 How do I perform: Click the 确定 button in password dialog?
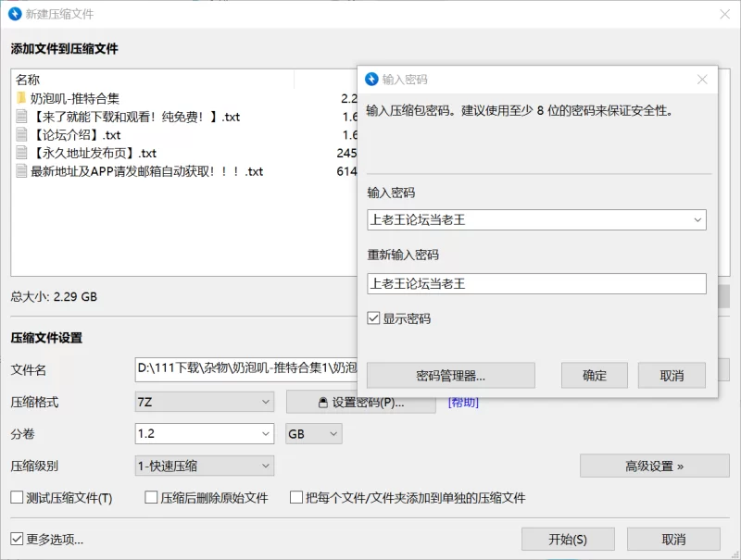tap(595, 376)
